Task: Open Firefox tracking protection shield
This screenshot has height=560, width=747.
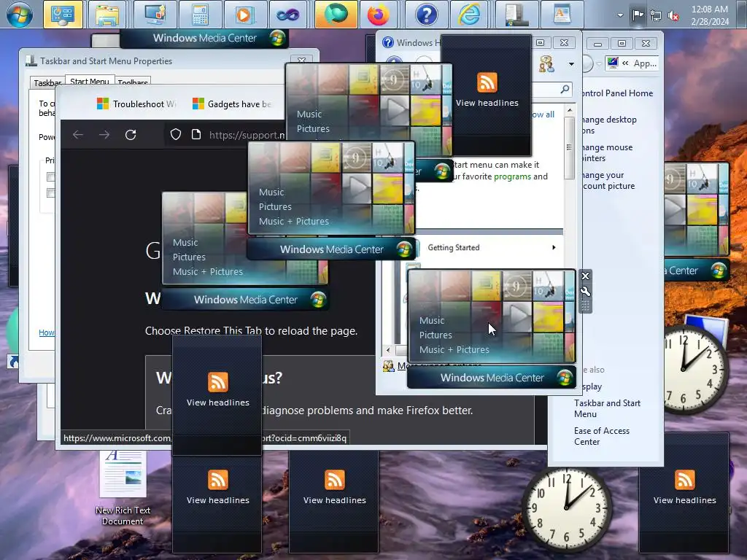Action: tap(176, 134)
